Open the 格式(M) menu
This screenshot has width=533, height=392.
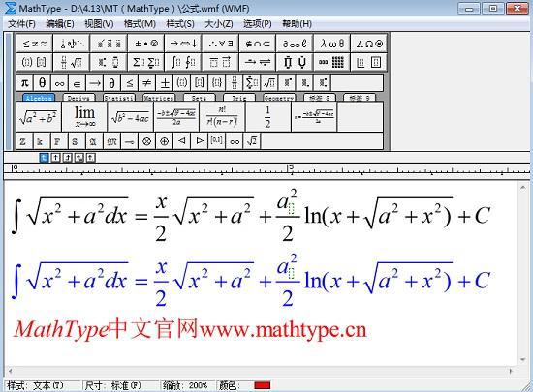tap(140, 24)
